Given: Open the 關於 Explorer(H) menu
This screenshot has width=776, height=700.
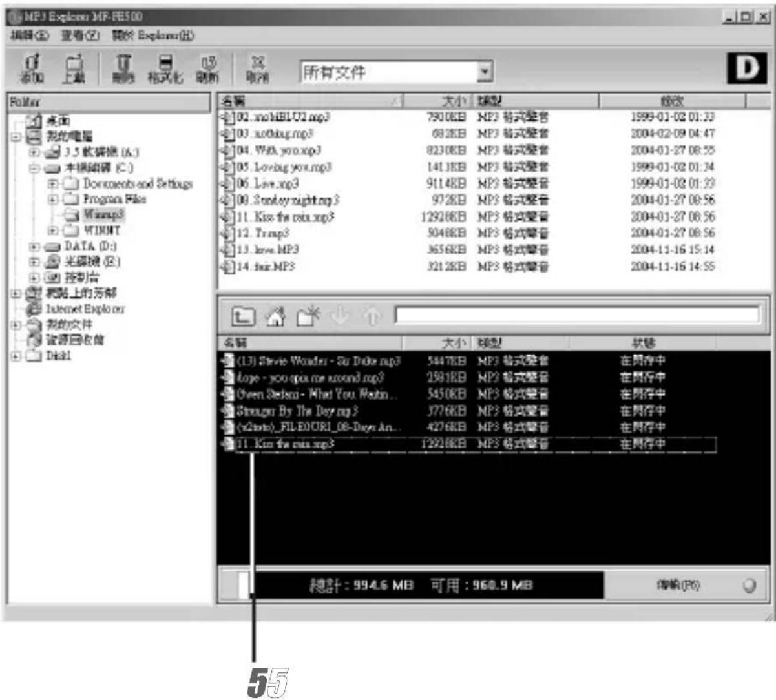Looking at the screenshot, I should [x=153, y=36].
